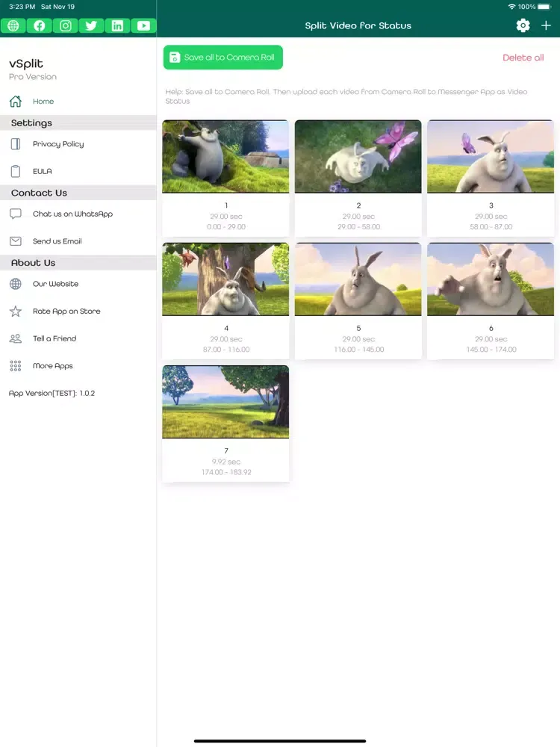The width and height of the screenshot is (560, 747).
Task: Click the More Apps grid icon
Action: pyautogui.click(x=16, y=366)
